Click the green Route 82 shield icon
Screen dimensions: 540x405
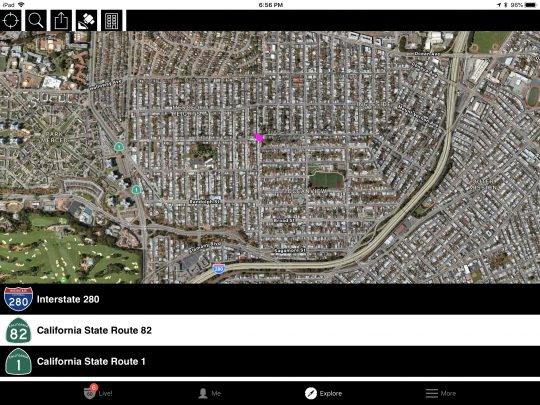point(18,330)
